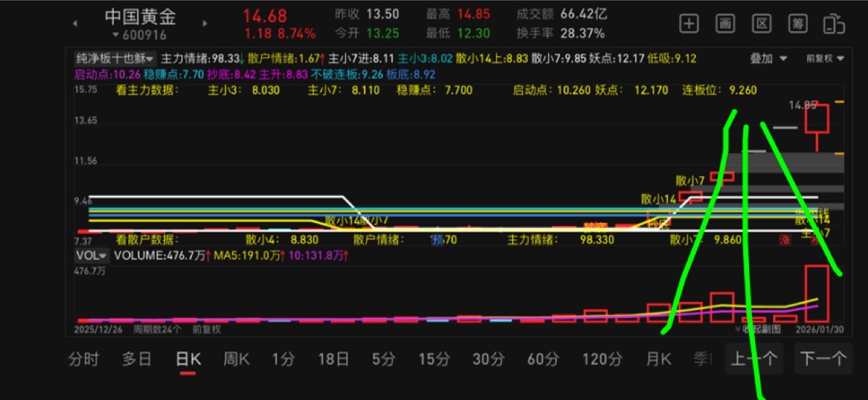Tap the start date 2025/12/26
868x400 pixels.
pyautogui.click(x=99, y=329)
